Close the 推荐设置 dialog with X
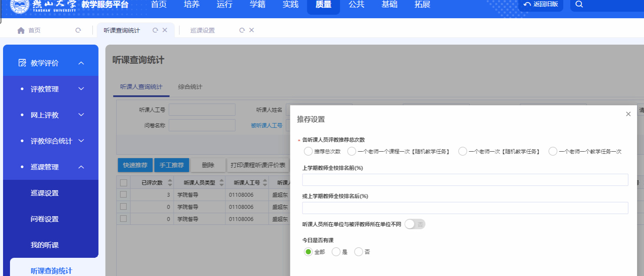Viewport: 644px width, 276px height. [628, 114]
